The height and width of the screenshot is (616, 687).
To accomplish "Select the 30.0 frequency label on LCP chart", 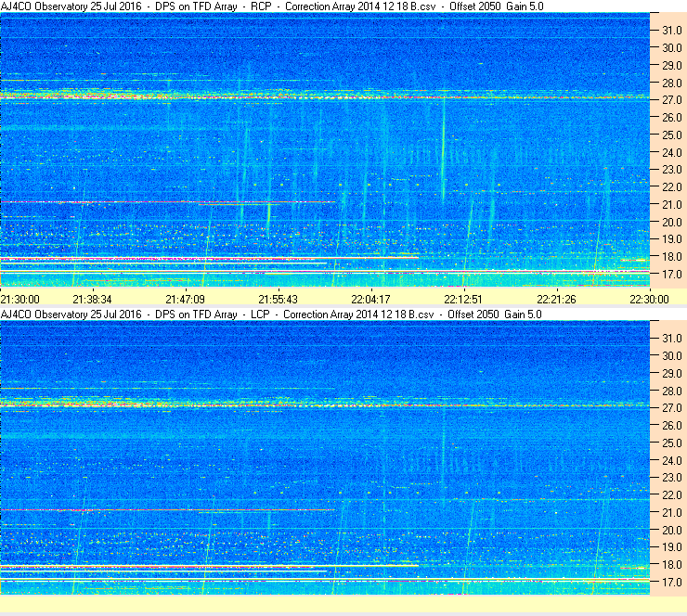I will pyautogui.click(x=672, y=356).
